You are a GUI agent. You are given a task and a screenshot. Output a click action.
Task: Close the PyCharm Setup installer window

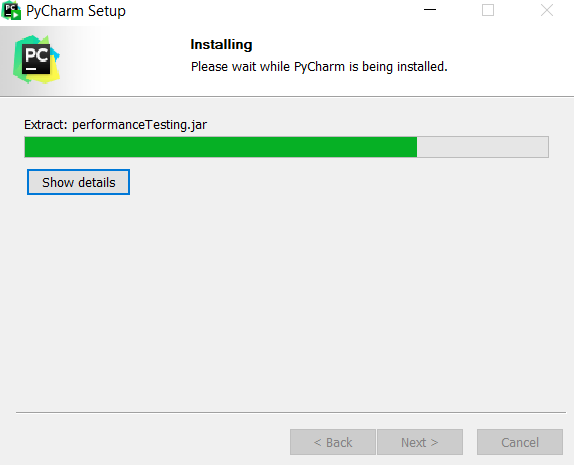[x=547, y=10]
